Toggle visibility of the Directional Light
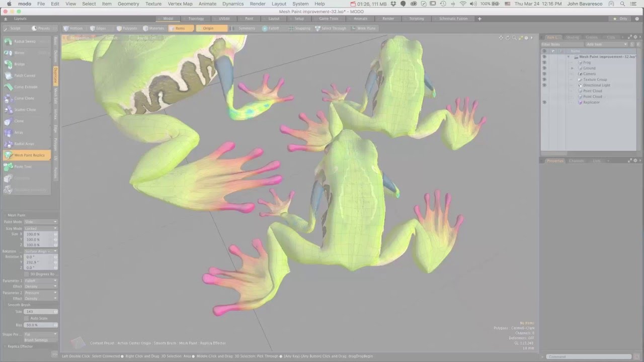This screenshot has height=362, width=644. pyautogui.click(x=544, y=85)
